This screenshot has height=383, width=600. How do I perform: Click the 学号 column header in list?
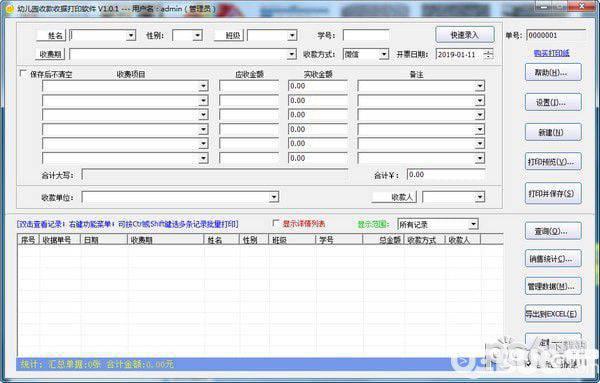(339, 240)
